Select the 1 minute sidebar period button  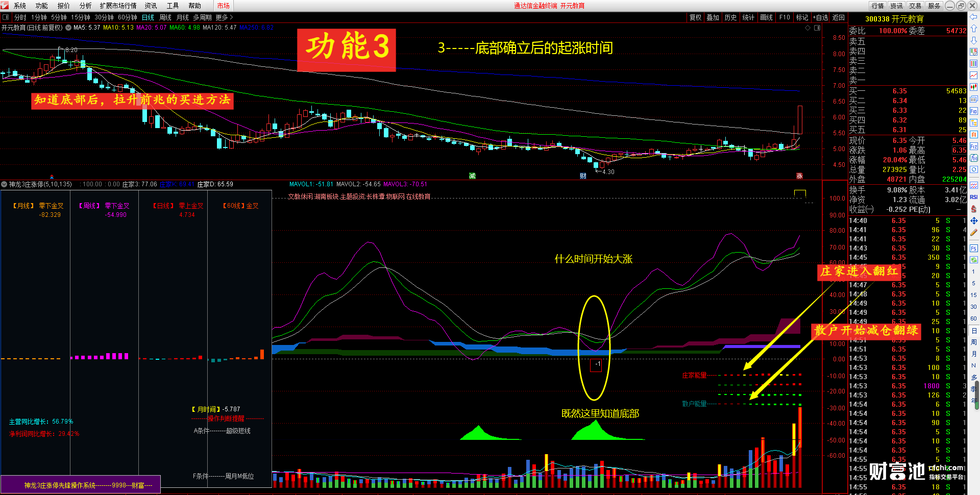(x=973, y=271)
